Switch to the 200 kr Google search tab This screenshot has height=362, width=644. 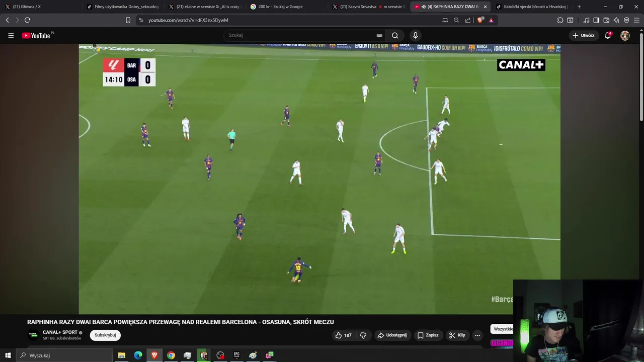[x=286, y=7]
